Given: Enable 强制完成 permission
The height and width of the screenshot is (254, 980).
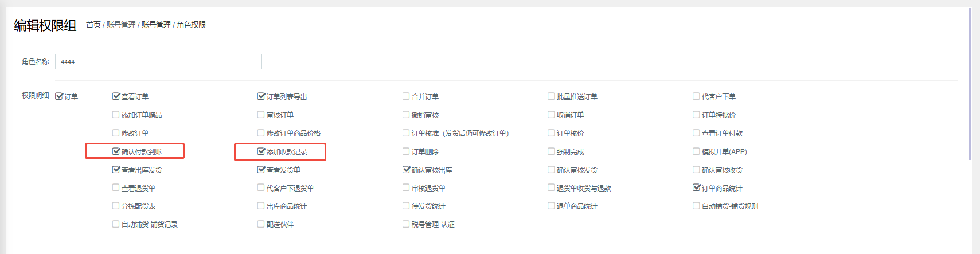Looking at the screenshot, I should [x=551, y=151].
